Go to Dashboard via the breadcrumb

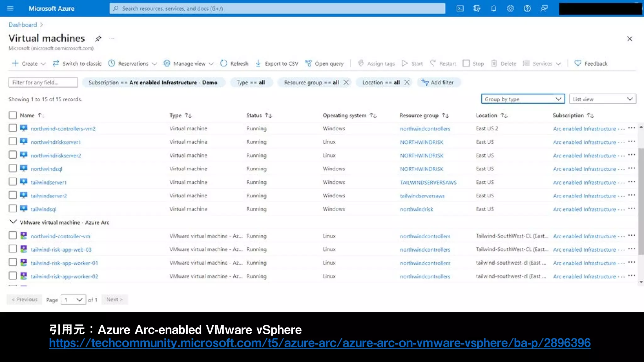click(x=23, y=25)
